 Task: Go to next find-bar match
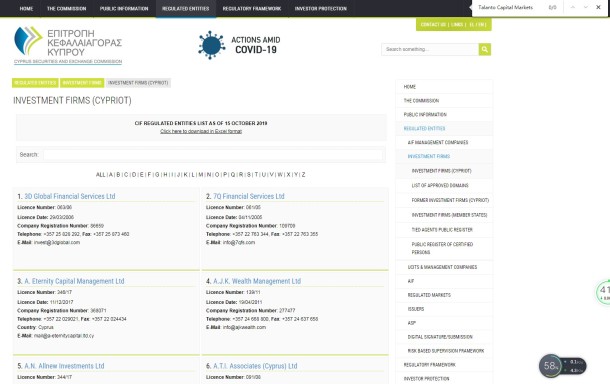pos(585,7)
